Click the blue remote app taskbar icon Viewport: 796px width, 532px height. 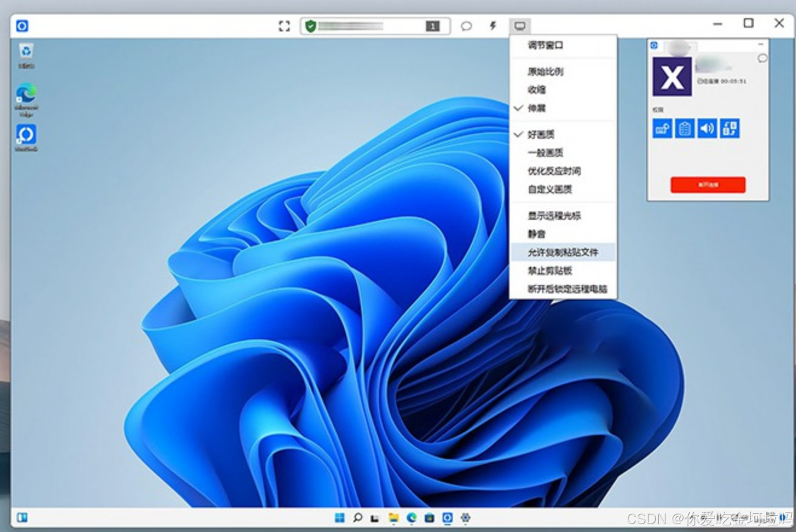tap(447, 518)
